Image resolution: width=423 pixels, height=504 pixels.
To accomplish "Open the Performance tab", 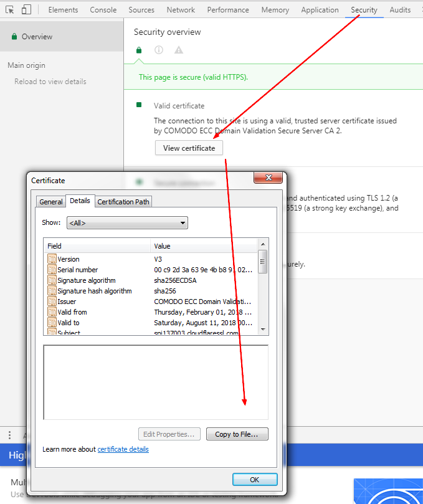I will click(x=228, y=10).
